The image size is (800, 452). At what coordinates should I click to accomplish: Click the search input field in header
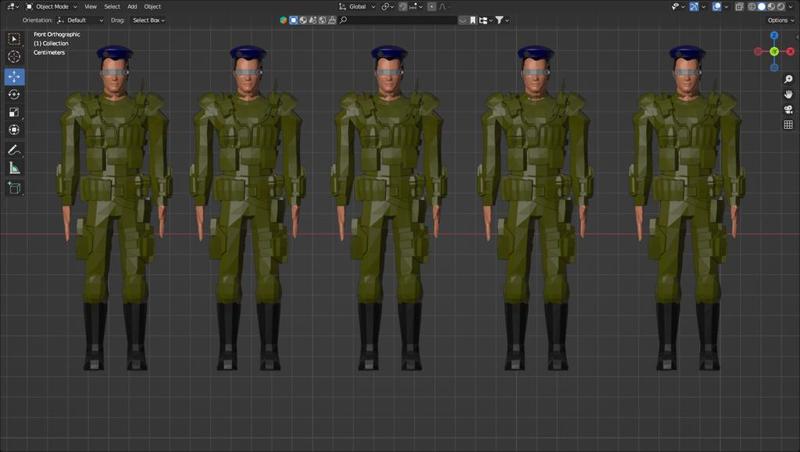[398, 20]
